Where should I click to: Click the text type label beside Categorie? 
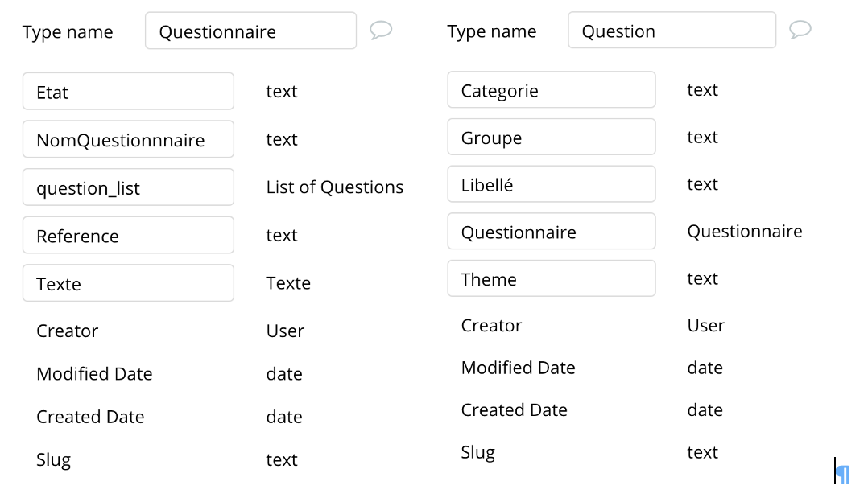pos(702,90)
